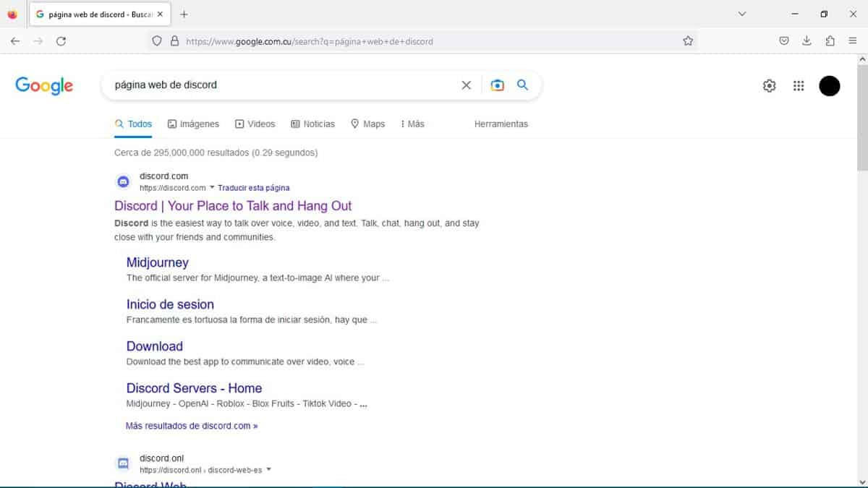This screenshot has height=488, width=868.
Task: Open the Google apps grid
Action: pyautogui.click(x=799, y=86)
